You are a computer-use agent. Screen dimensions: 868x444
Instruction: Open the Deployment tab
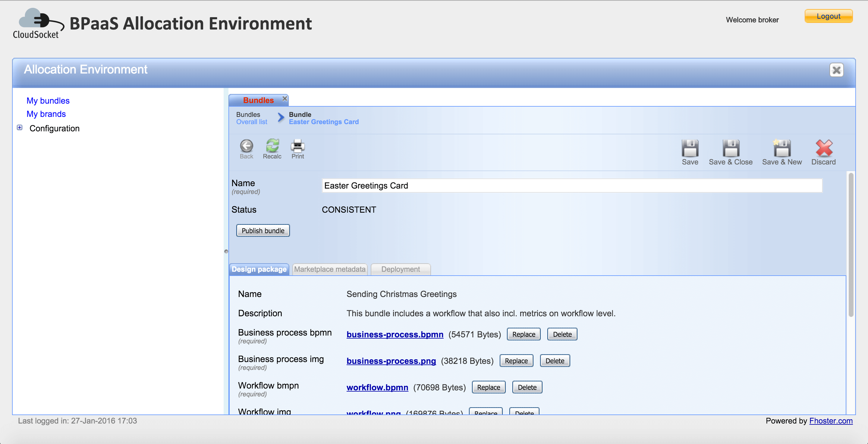pyautogui.click(x=400, y=270)
